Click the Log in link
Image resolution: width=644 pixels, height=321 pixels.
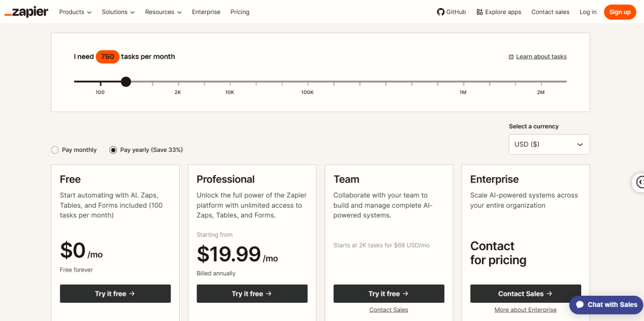(x=588, y=12)
